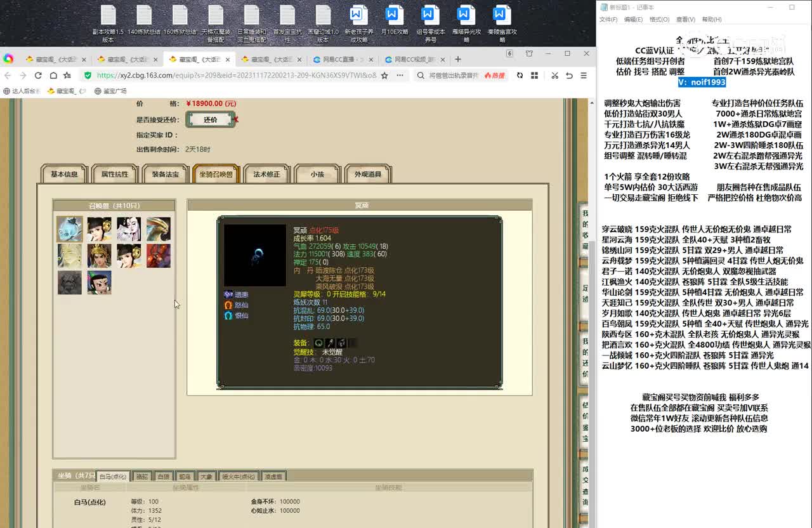Click the 还价 bargain button

coord(211,119)
